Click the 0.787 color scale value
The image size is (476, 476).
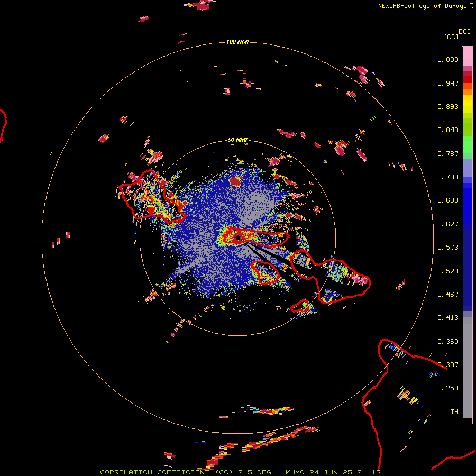click(x=448, y=153)
